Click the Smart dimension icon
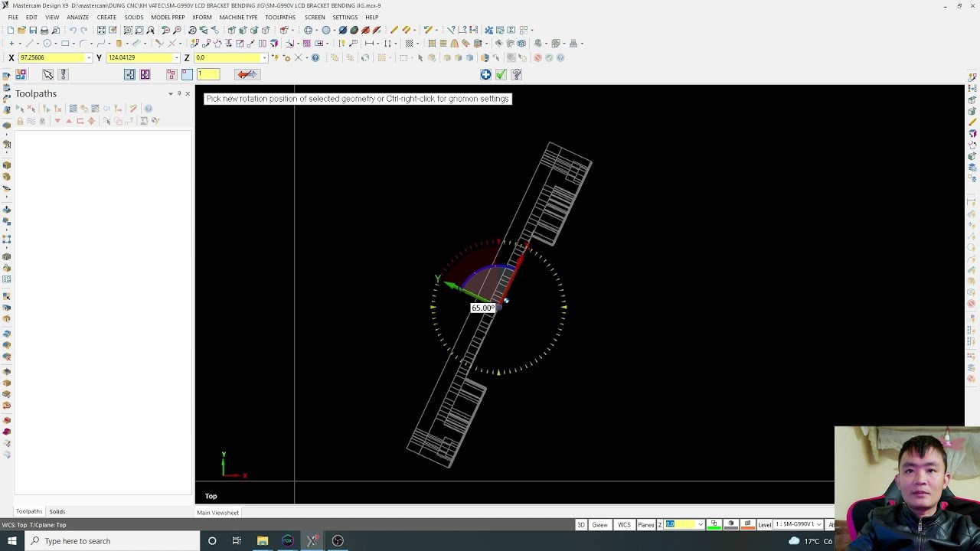 click(369, 43)
